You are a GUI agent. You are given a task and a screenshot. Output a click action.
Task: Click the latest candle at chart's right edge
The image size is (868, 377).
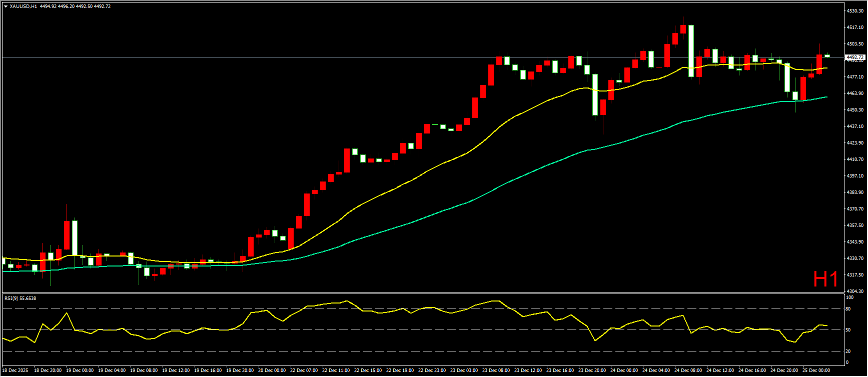click(827, 55)
